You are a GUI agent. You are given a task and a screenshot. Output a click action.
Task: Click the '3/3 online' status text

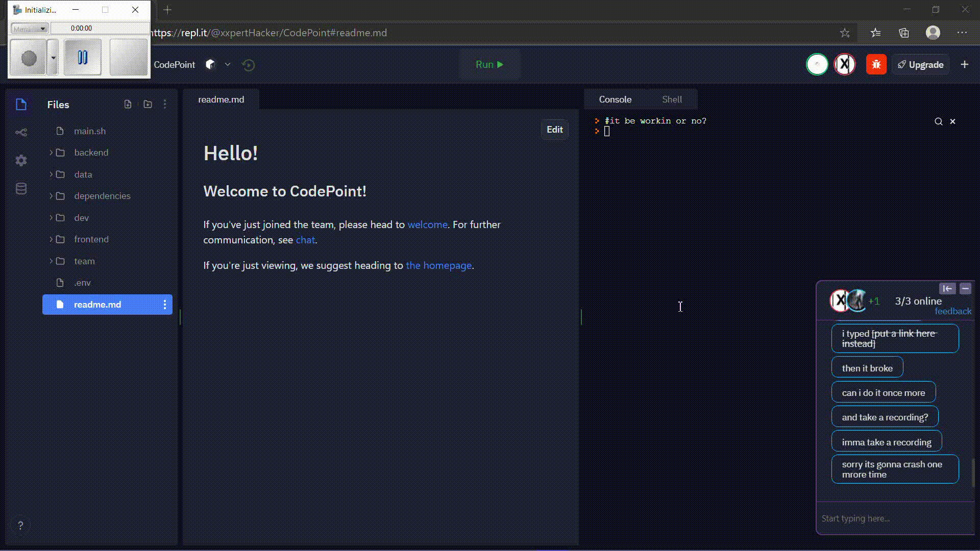[918, 301]
